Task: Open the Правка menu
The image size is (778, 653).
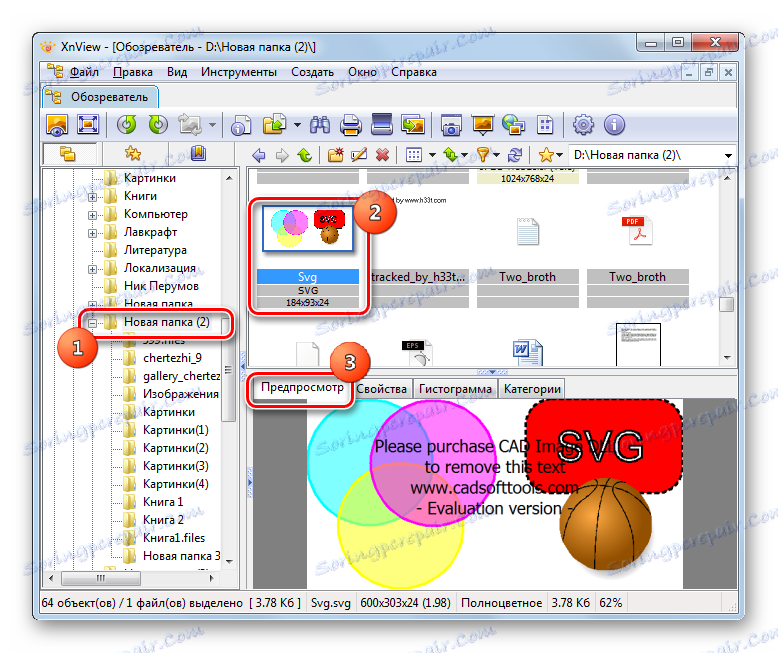Action: pyautogui.click(x=132, y=72)
